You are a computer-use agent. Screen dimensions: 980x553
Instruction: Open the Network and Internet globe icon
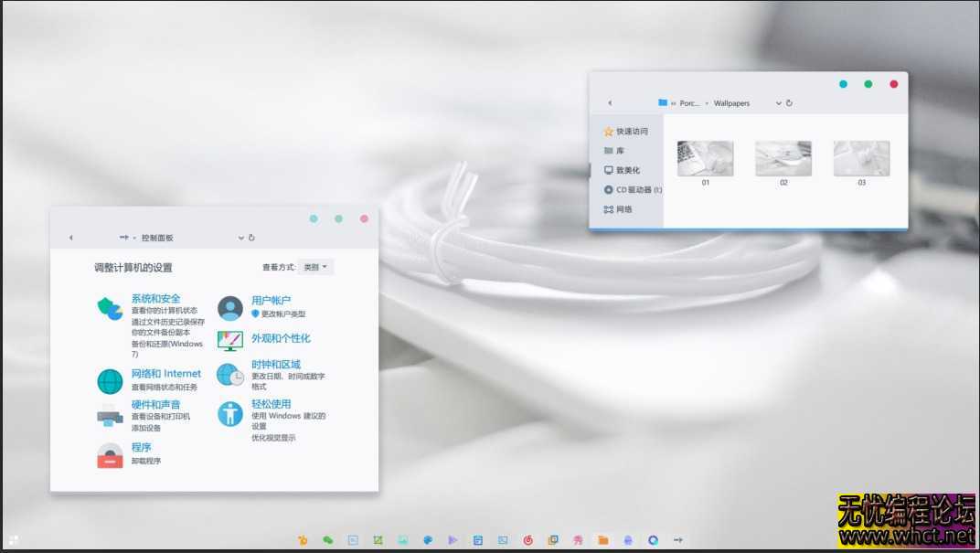pyautogui.click(x=110, y=380)
